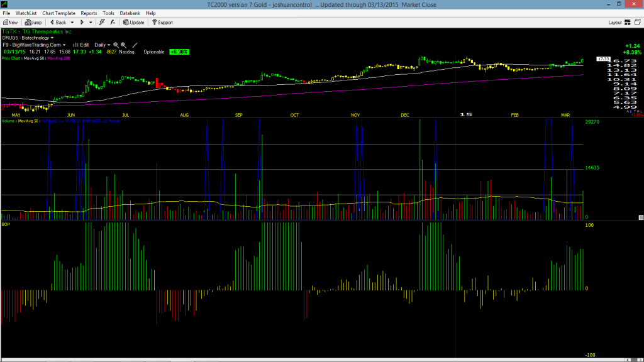Click the BOP indicator label
Image resolution: width=644 pixels, height=362 pixels.
[x=6, y=224]
